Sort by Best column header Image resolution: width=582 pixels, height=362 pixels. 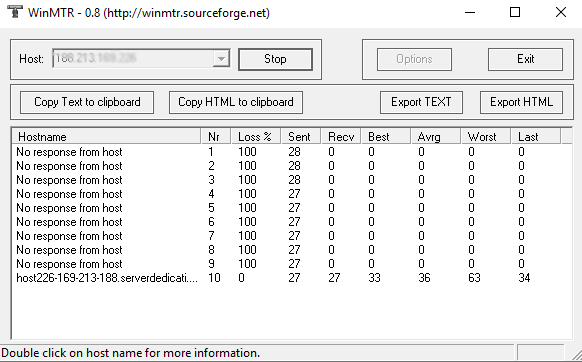point(386,137)
